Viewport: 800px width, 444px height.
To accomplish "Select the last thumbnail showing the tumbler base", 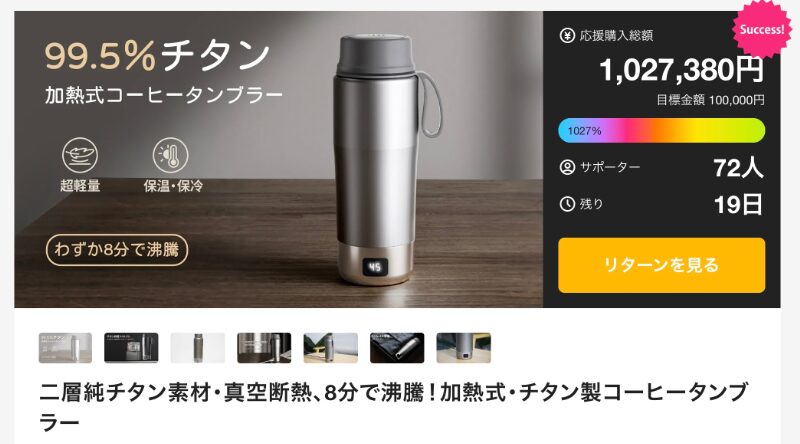I will pos(464,348).
